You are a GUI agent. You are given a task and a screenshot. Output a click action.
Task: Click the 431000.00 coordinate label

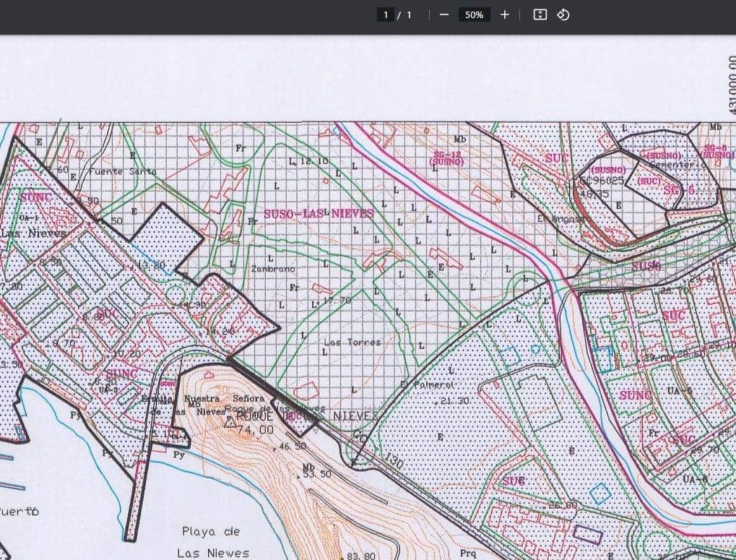[x=731, y=87]
